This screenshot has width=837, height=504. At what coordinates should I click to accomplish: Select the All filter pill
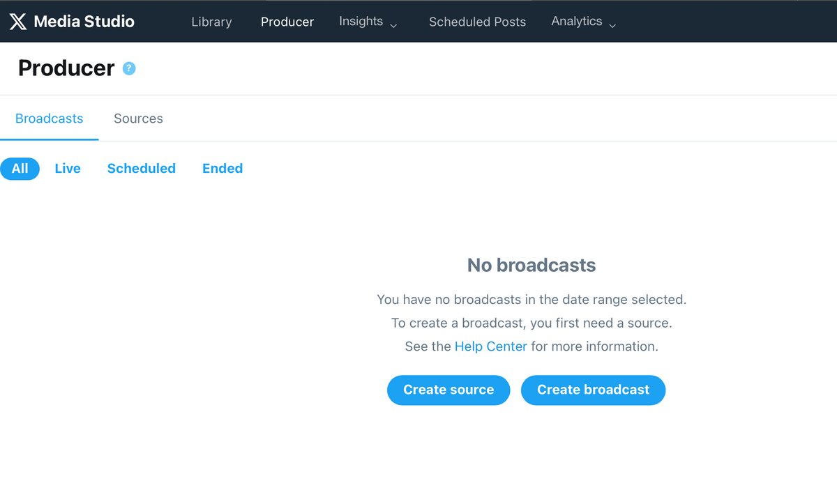tap(20, 169)
